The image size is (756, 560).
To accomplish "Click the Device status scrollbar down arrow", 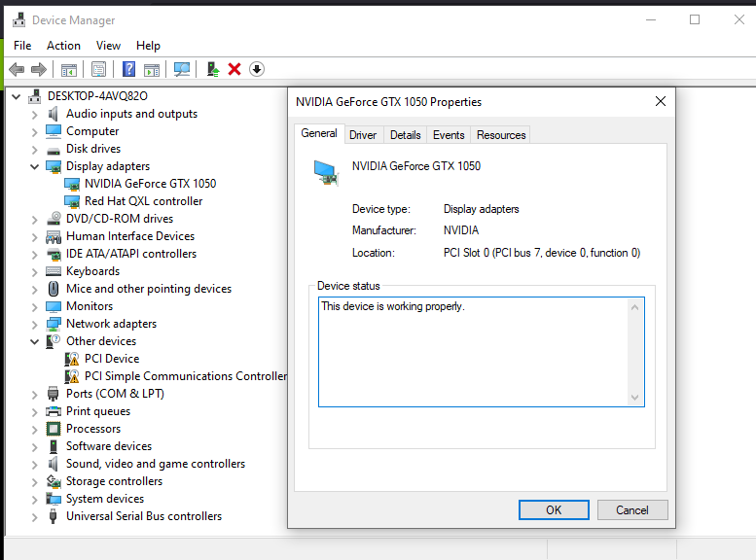I will tap(635, 398).
